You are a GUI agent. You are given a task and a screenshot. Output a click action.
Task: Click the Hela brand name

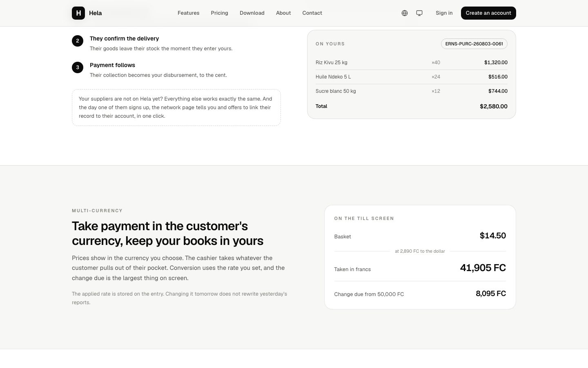pyautogui.click(x=96, y=13)
